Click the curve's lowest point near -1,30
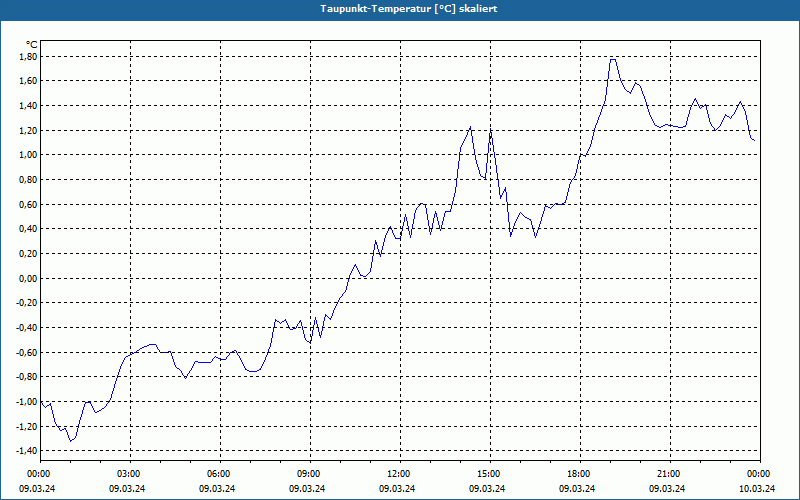The height and width of the screenshot is (500, 800). (x=70, y=441)
